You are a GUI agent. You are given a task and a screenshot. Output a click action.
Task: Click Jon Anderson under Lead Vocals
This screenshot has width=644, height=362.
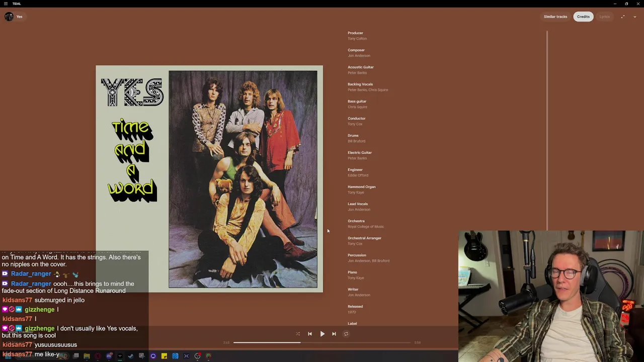(x=359, y=210)
